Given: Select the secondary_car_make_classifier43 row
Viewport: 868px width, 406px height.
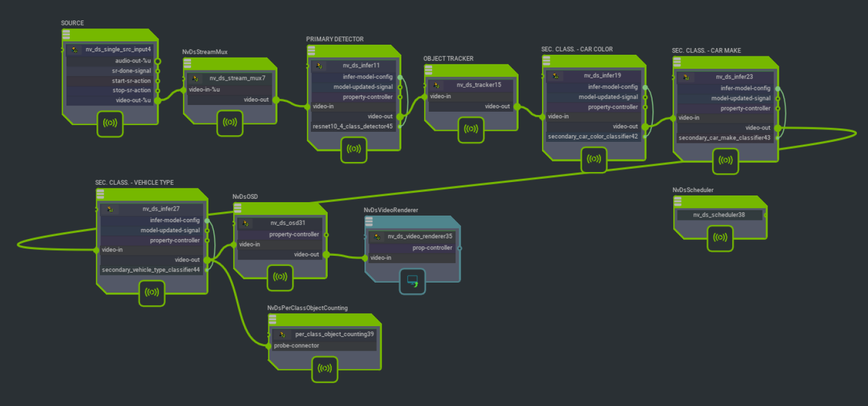Looking at the screenshot, I should click(x=724, y=138).
